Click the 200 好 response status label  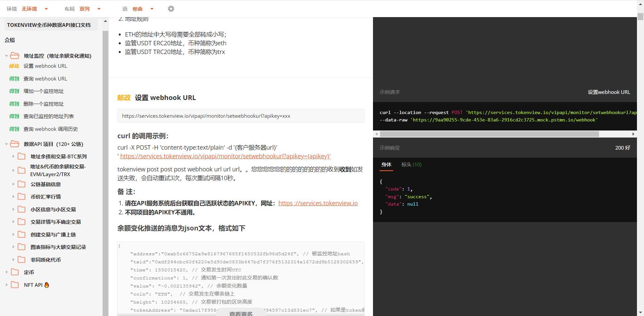pos(623,148)
